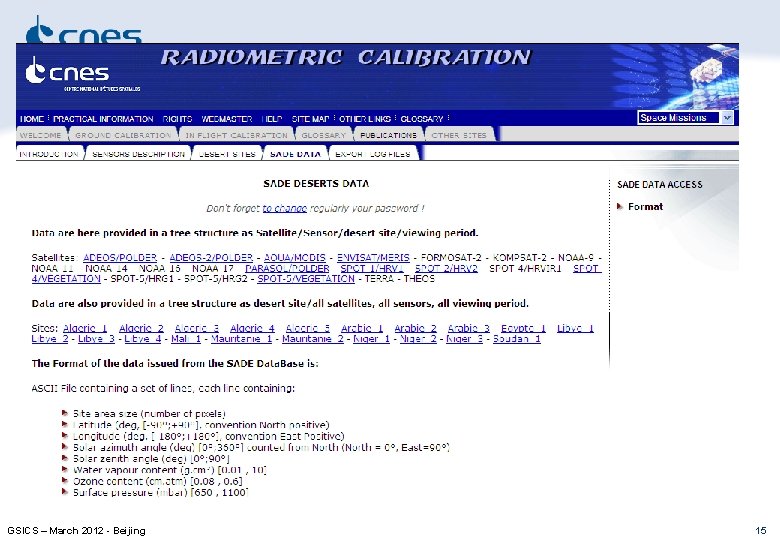Open the ADEOS/POLDER satellite link
This screenshot has height=540, width=780.
[120, 258]
